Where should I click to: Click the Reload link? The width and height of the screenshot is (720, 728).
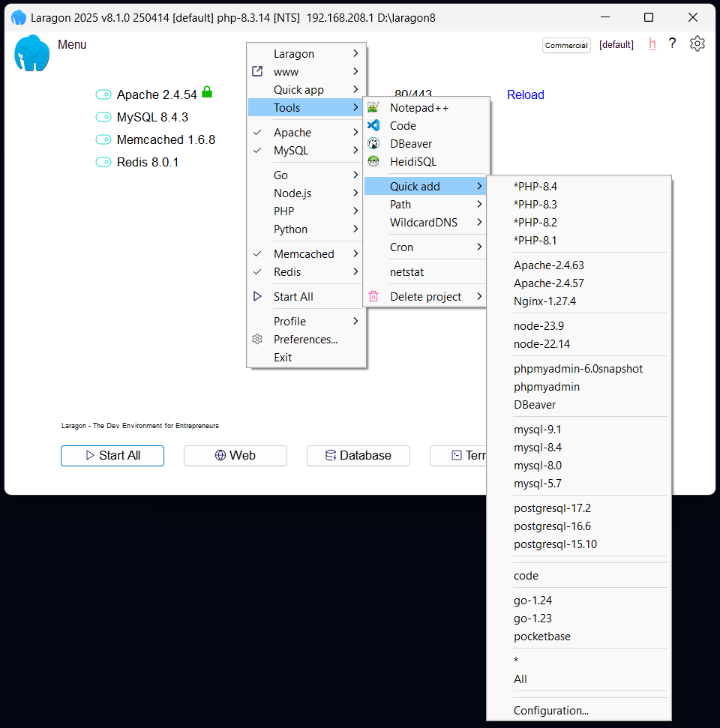pos(525,94)
